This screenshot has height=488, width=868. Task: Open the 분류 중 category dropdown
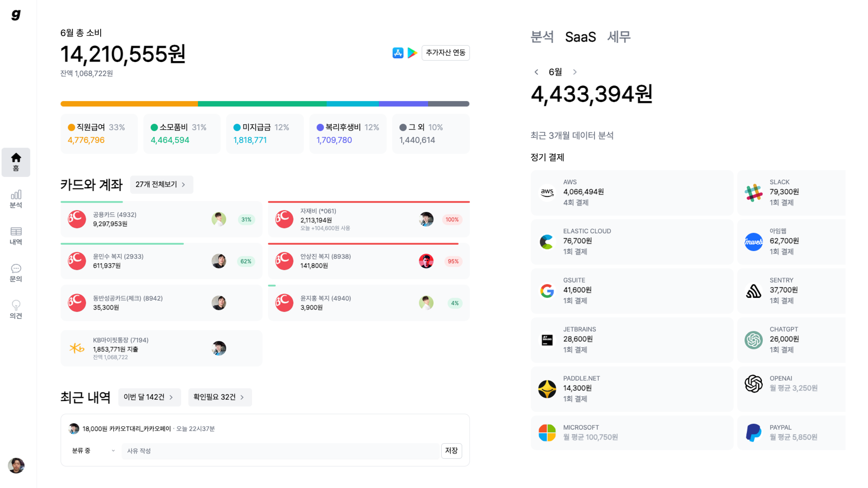(93, 451)
